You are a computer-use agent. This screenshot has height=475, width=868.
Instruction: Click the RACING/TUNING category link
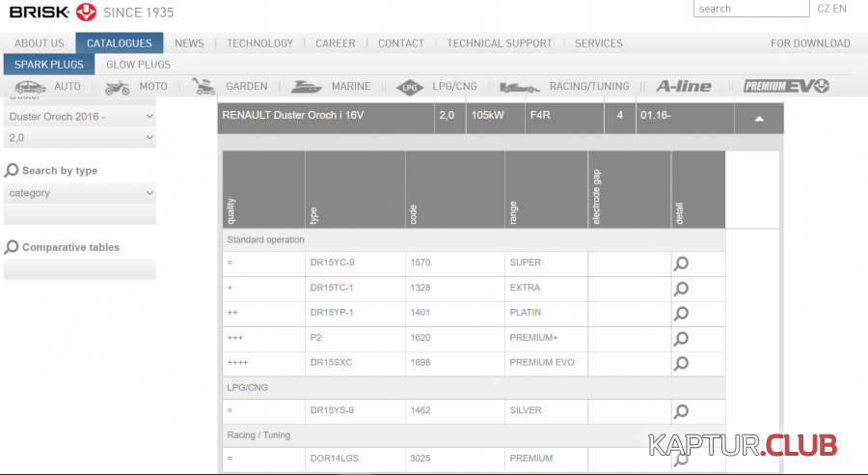click(x=589, y=87)
